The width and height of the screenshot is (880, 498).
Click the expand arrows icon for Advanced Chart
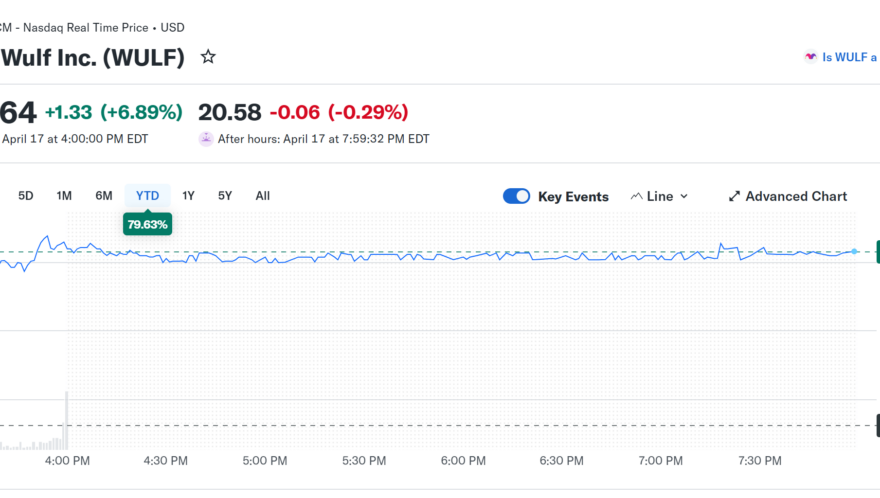734,196
